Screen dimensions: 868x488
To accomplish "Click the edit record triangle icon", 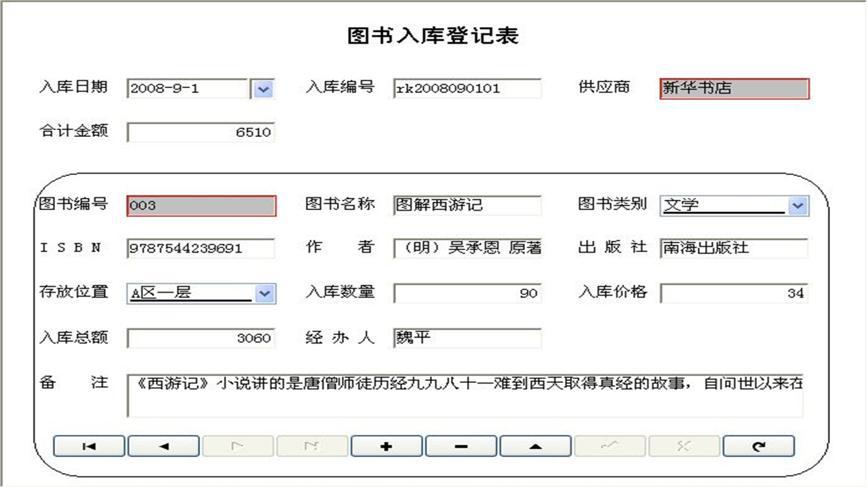I will click(x=535, y=446).
